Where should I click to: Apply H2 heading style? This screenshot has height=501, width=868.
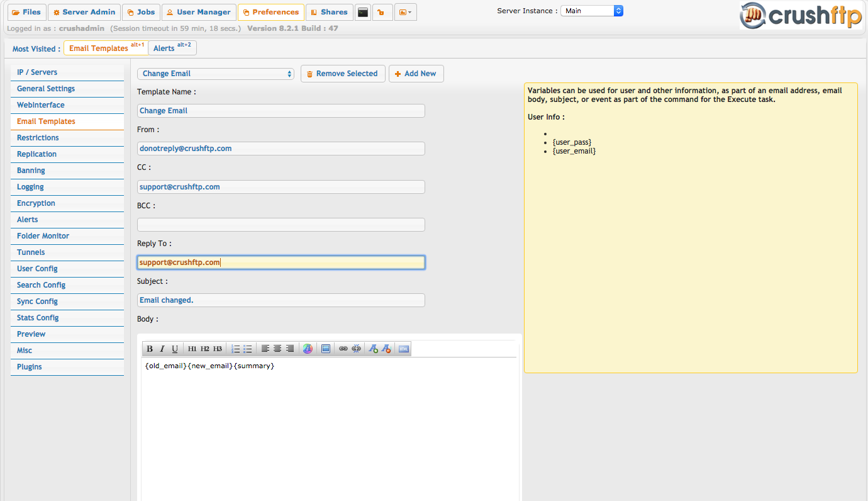point(205,349)
